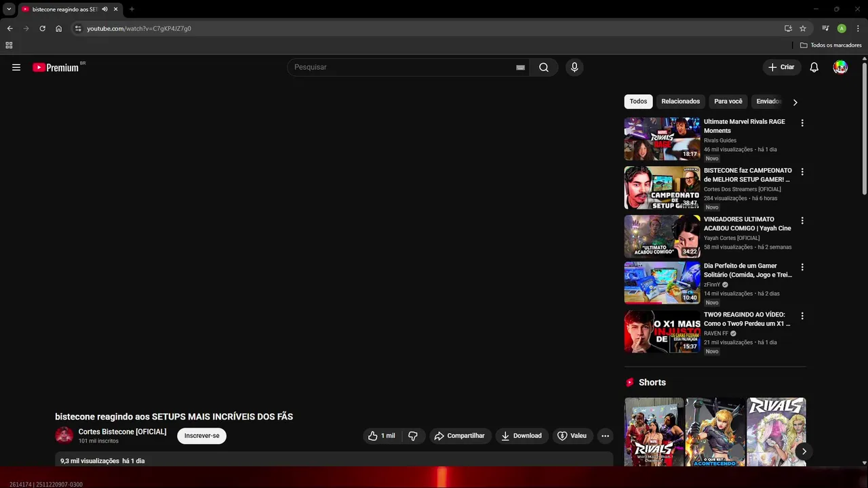Open Dia Perfeito de um Gamer thumbnail
Image resolution: width=868 pixels, height=488 pixels.
coord(662,283)
